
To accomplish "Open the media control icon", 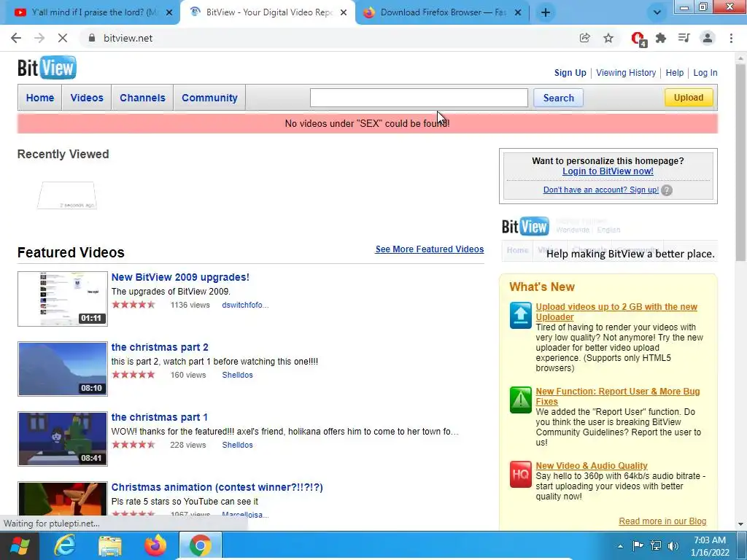I will [684, 38].
